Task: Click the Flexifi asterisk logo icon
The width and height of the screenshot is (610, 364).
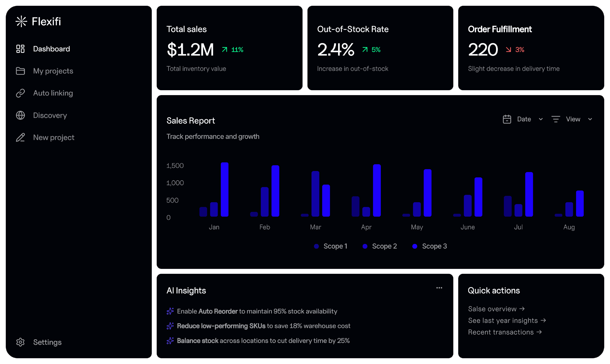Action: point(21,21)
